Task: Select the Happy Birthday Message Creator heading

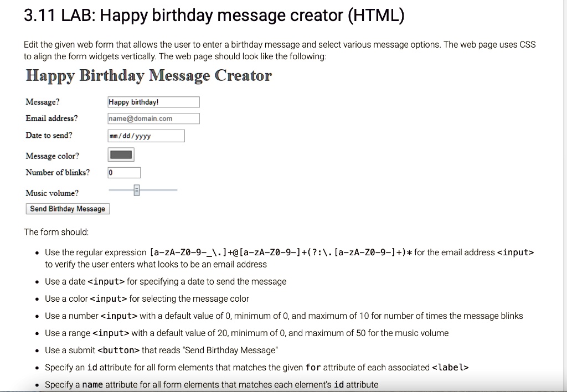Action: pyautogui.click(x=148, y=75)
